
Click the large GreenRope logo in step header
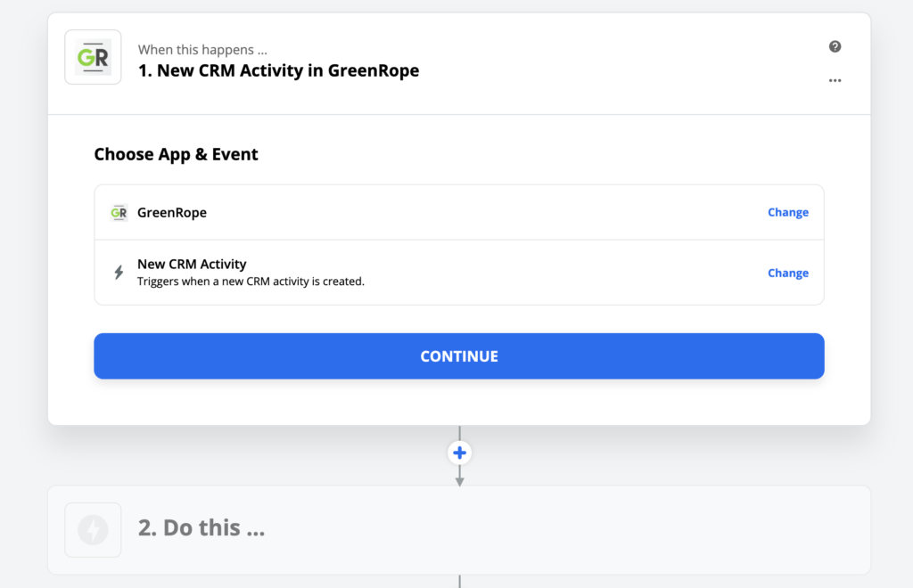[93, 57]
